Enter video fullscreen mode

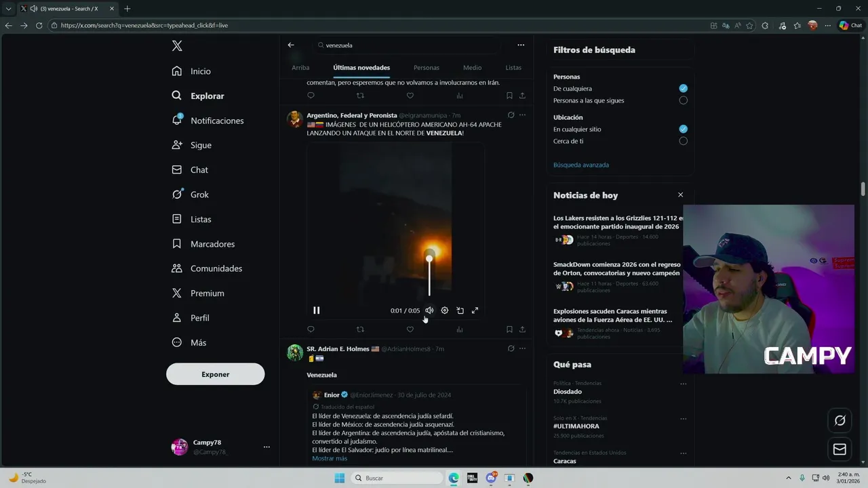pyautogui.click(x=475, y=310)
